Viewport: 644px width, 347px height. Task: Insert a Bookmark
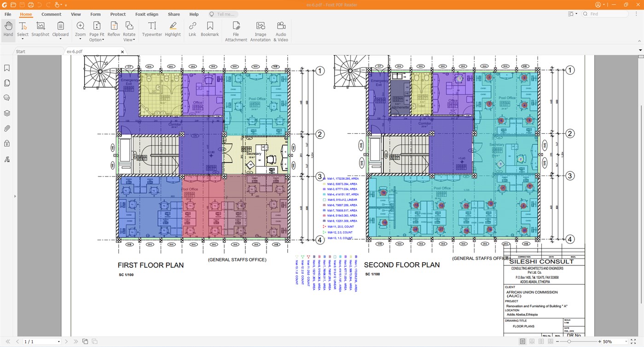[x=210, y=29]
